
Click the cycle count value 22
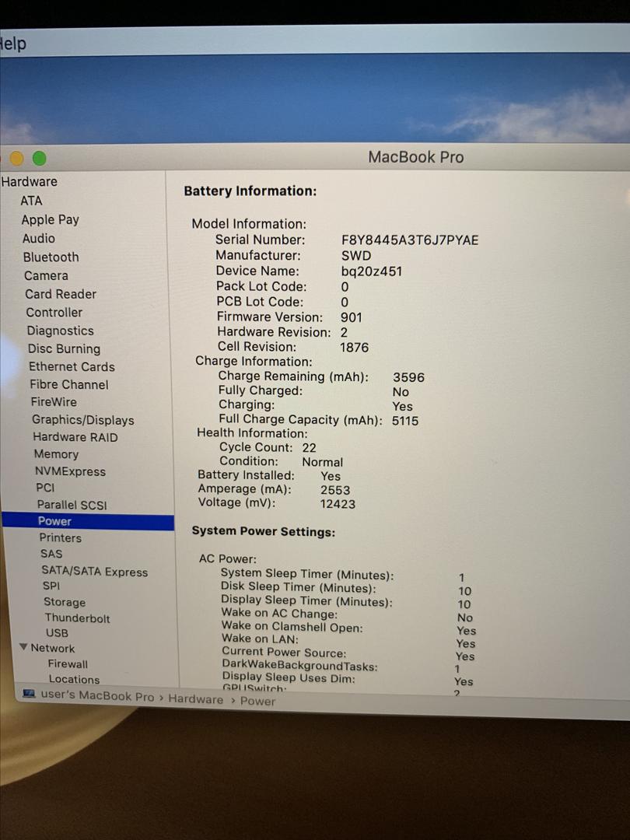(x=309, y=448)
